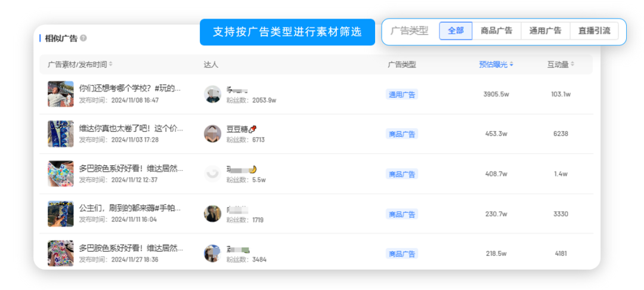Open thumbnail of ad published 2024/11/27 18:36
Screen dimensions: 644x290
(60, 254)
